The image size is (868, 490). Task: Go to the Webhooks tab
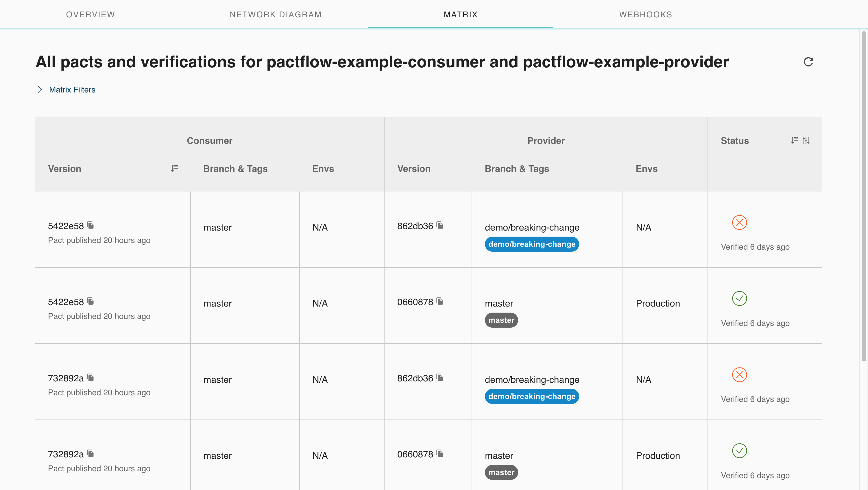click(x=646, y=14)
